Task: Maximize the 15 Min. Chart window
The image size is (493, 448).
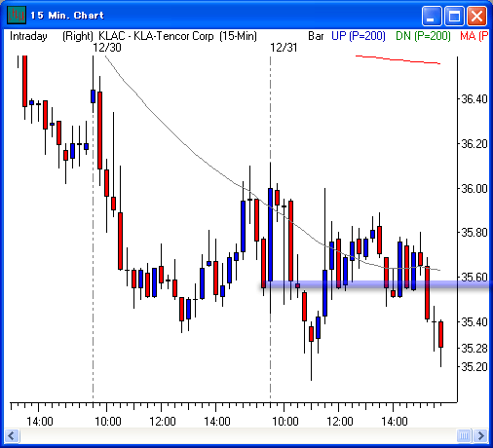Action: click(x=454, y=16)
